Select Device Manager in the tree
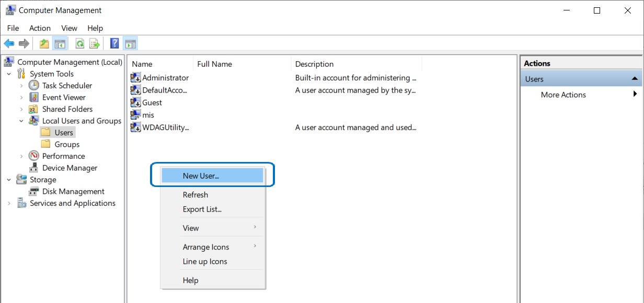Viewport: 644px width, 303px height. click(x=70, y=168)
